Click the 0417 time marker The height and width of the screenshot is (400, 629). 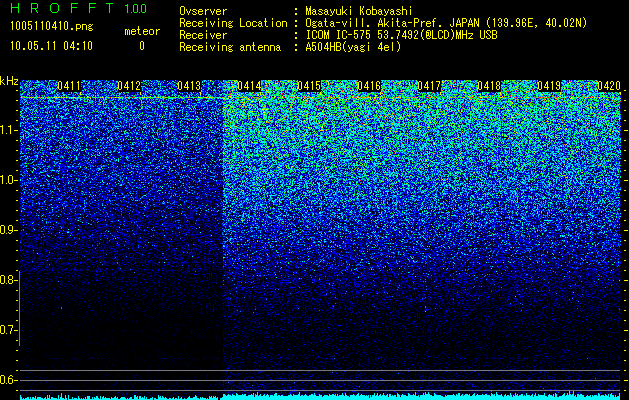(429, 86)
